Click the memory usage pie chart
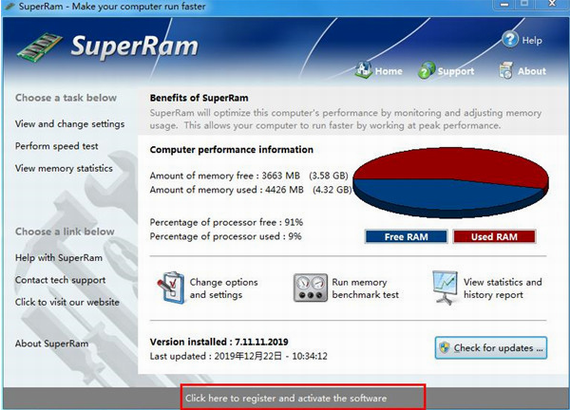Image resolution: width=570 pixels, height=410 pixels. (451, 182)
